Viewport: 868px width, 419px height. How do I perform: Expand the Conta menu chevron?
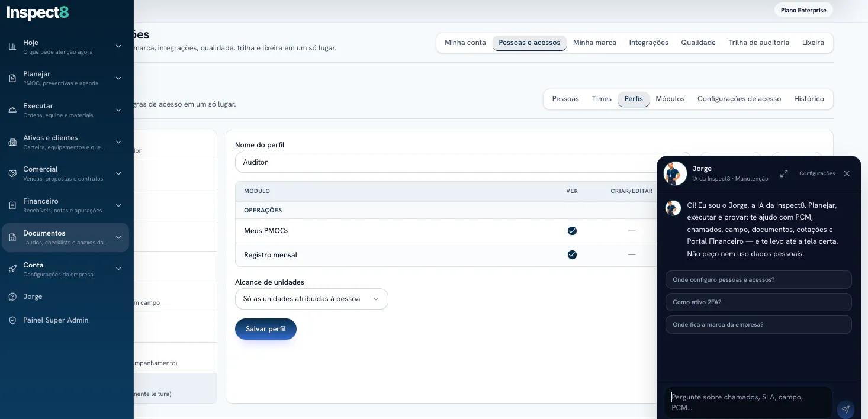coord(118,269)
